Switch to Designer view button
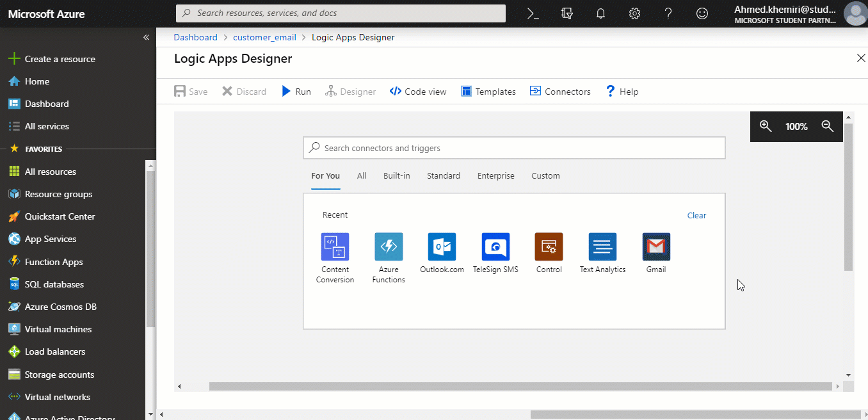 pyautogui.click(x=350, y=92)
